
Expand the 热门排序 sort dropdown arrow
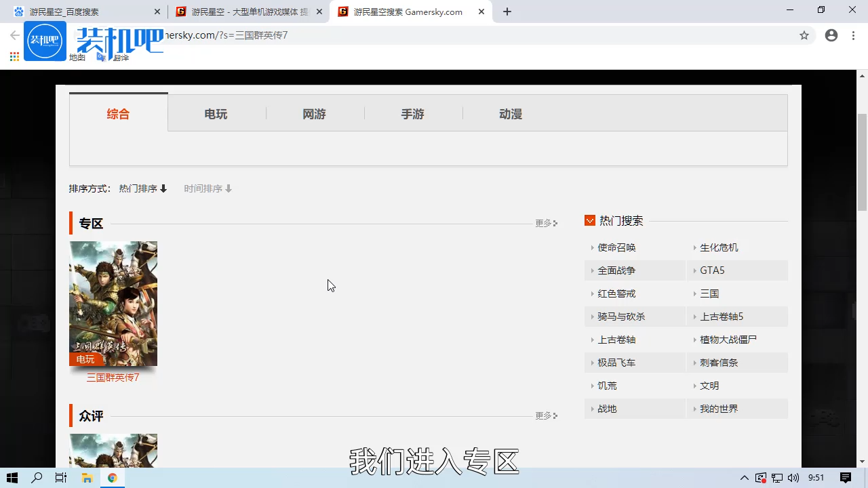(163, 188)
